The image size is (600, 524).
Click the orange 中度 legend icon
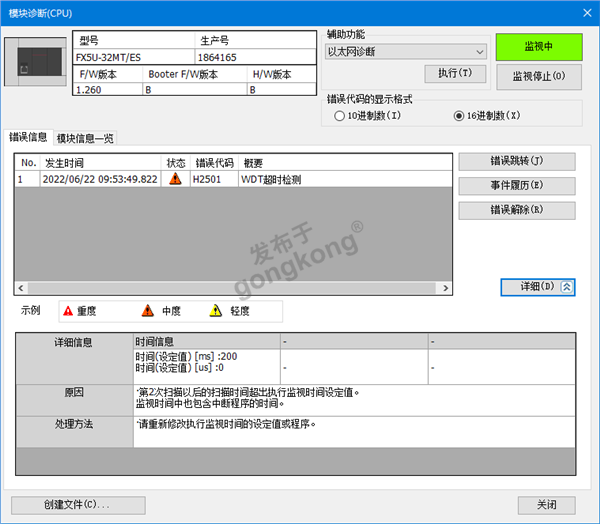148,310
